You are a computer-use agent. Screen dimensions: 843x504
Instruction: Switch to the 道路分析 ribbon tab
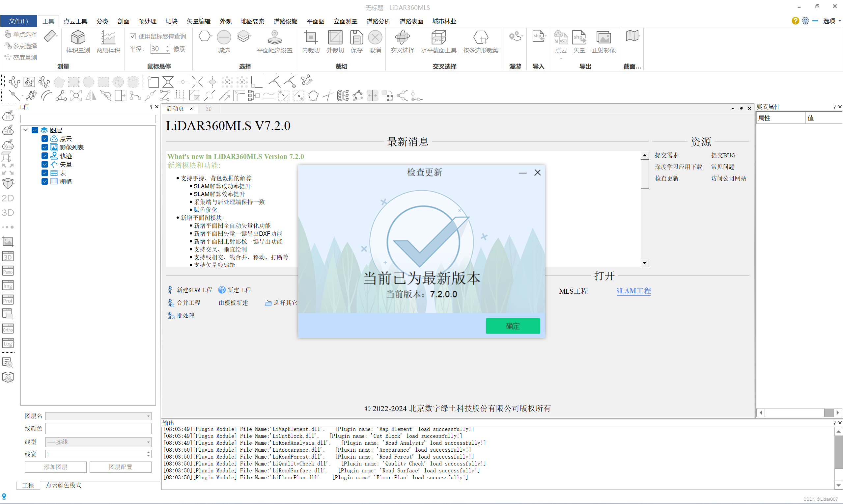coord(378,21)
